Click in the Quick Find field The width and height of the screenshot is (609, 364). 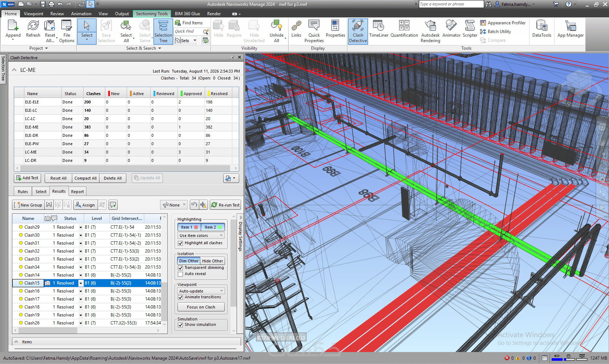[x=188, y=32]
